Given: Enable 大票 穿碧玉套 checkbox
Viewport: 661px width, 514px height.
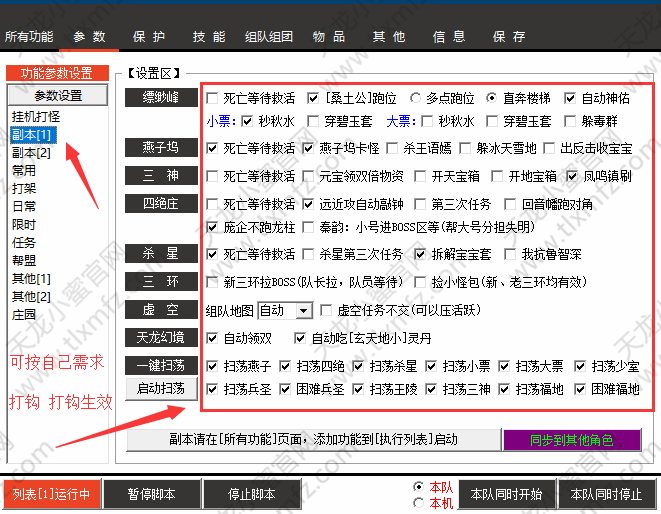Looking at the screenshot, I should tap(492, 122).
